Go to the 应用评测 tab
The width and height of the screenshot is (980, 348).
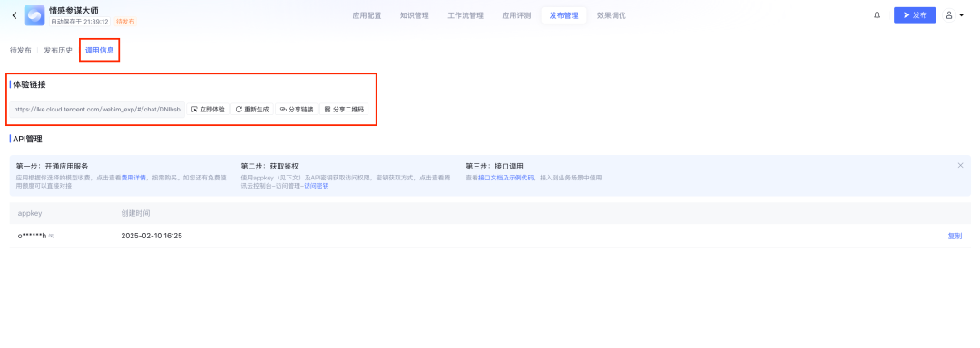516,15
